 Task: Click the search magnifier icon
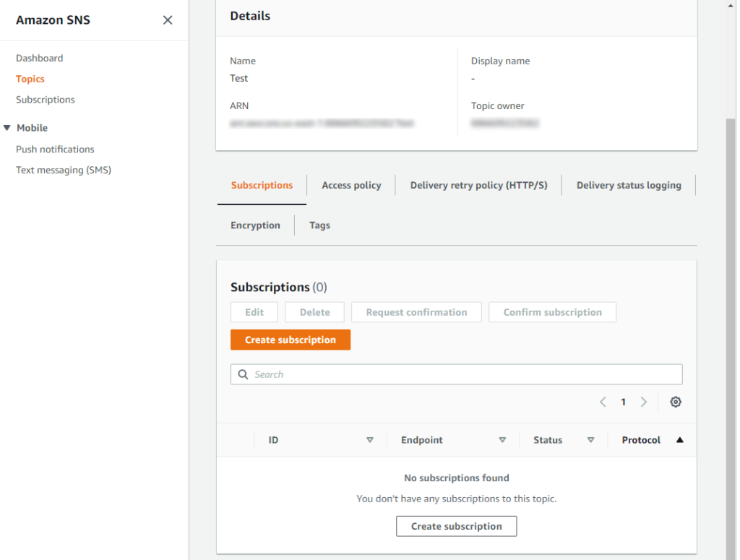tap(243, 374)
